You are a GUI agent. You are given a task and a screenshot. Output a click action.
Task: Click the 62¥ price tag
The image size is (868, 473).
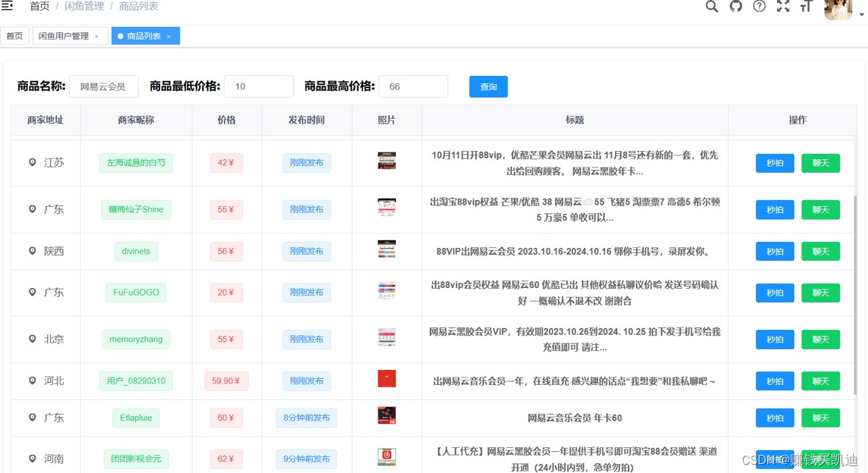(x=226, y=459)
